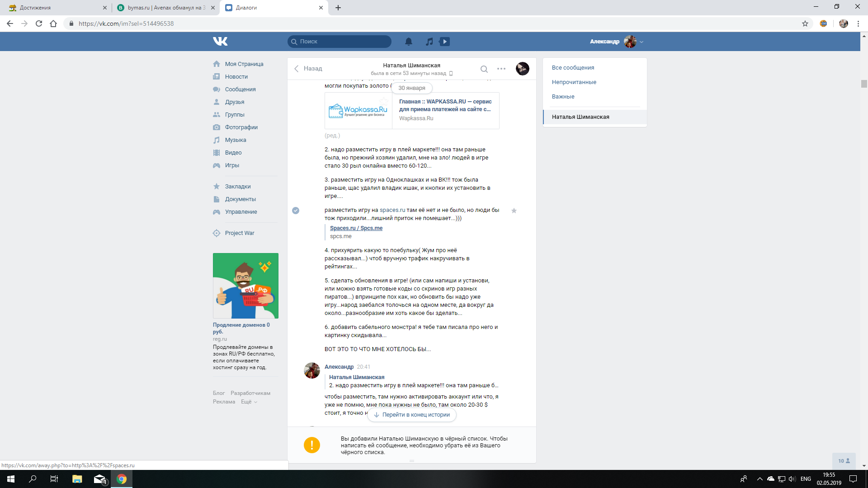The width and height of the screenshot is (868, 488).
Task: Open Сообщения in the left menu
Action: tap(240, 89)
